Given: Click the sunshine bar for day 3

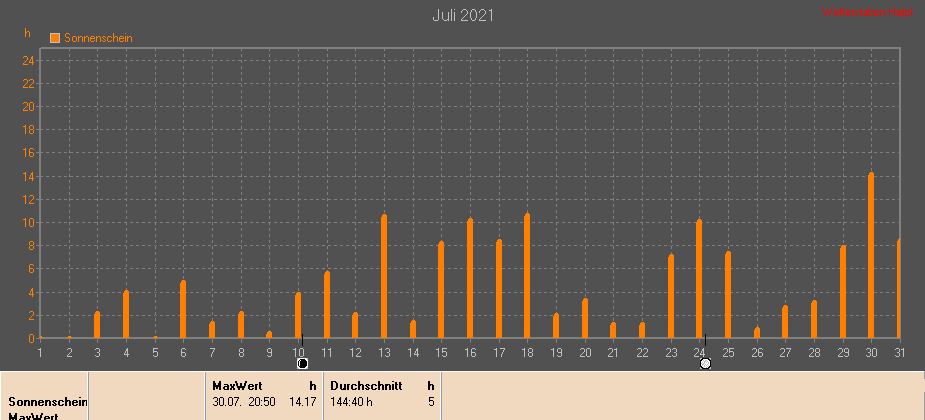Looking at the screenshot, I should [x=97, y=325].
